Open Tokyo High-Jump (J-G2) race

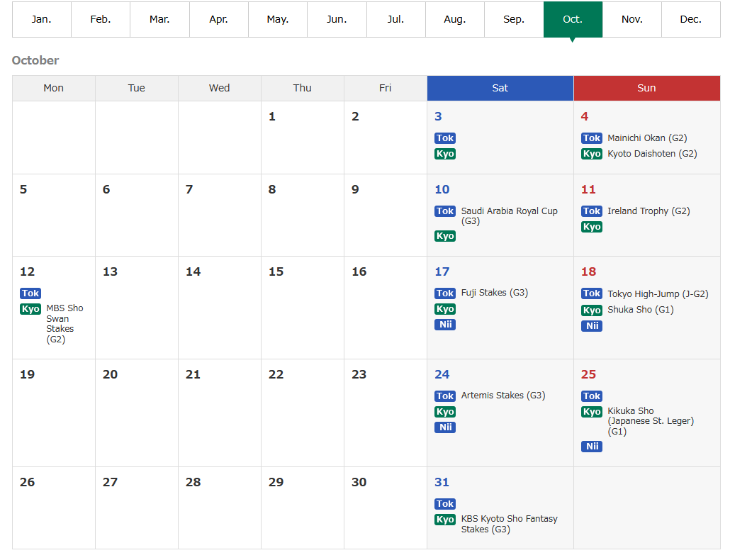[658, 293]
